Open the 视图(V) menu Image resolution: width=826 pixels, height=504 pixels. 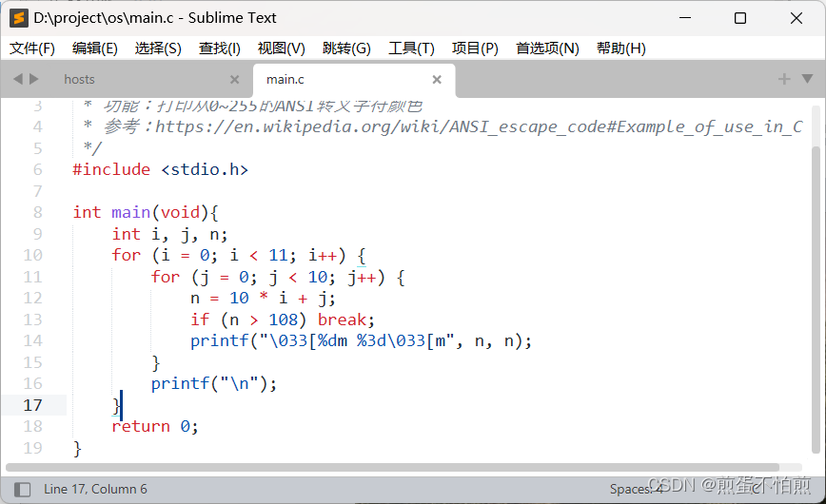click(x=282, y=48)
